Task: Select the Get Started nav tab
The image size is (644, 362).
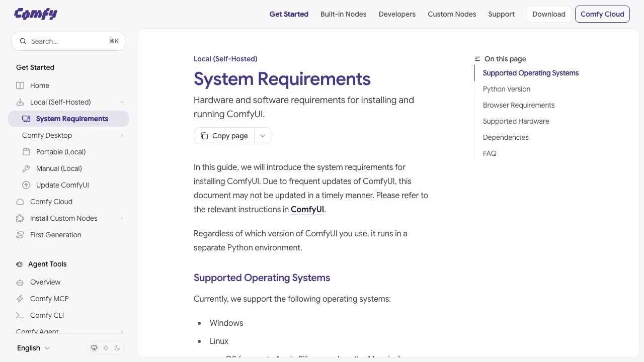Action: coord(289,14)
